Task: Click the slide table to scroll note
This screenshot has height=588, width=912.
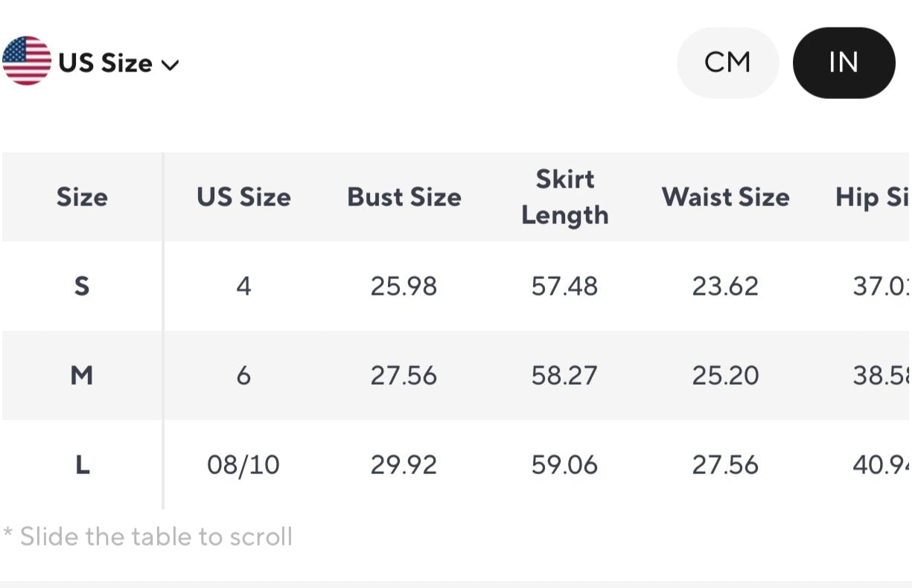Action: pos(147,536)
